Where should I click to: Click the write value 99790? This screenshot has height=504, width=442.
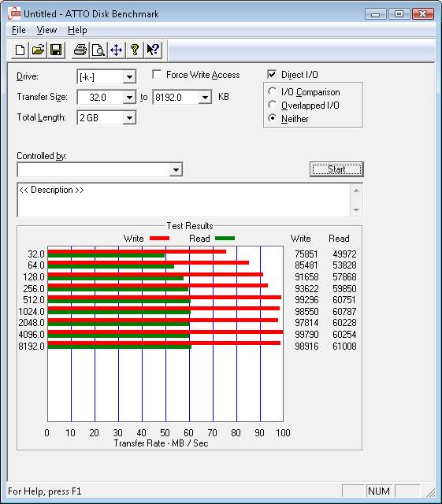click(x=306, y=334)
